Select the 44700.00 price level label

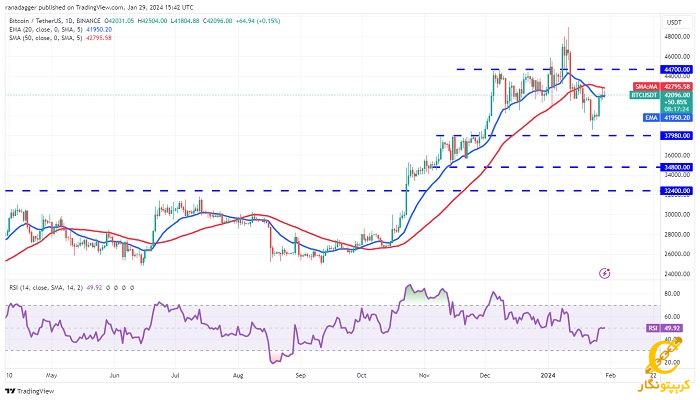[677, 70]
